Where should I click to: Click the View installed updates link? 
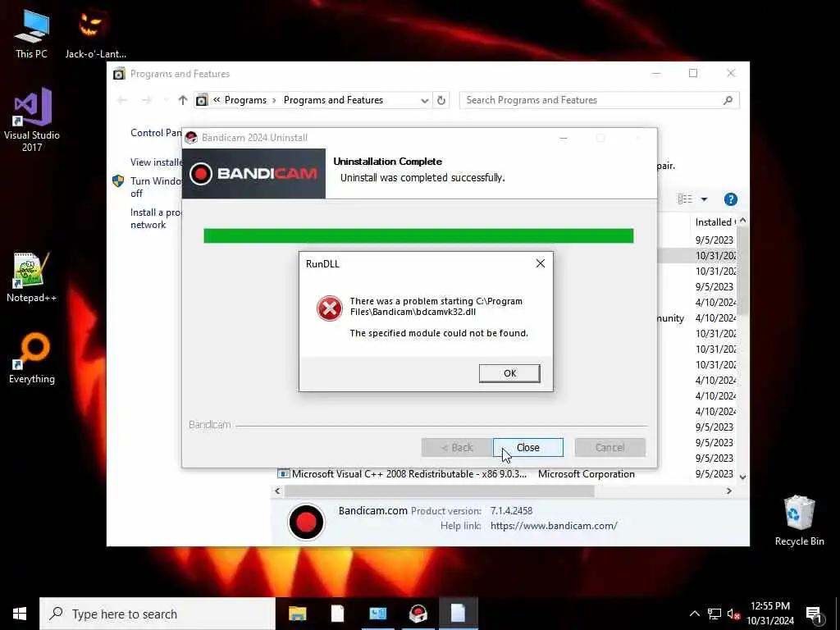156,162
